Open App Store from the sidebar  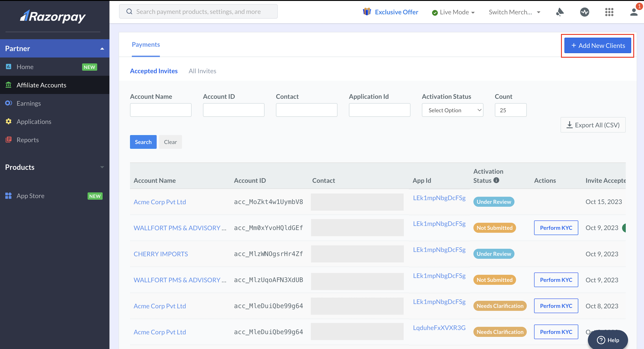click(30, 196)
